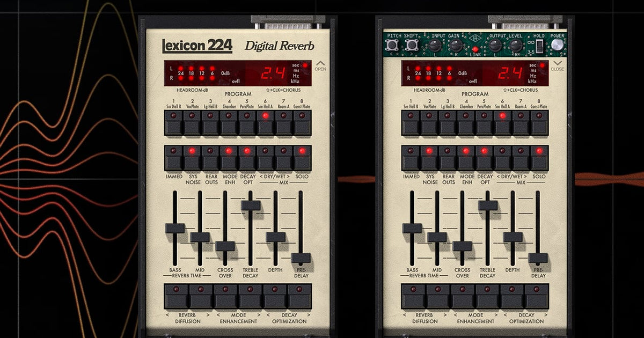Click the Input Gain R knob

(455, 46)
